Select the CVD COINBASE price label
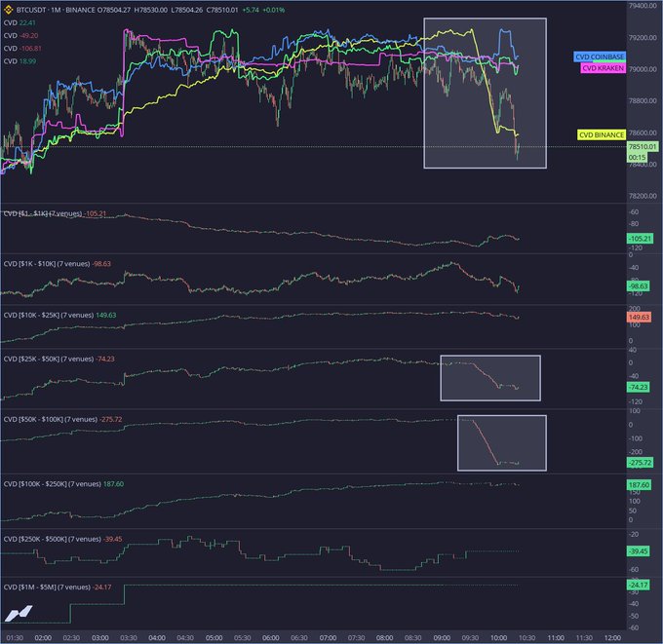 click(x=600, y=57)
